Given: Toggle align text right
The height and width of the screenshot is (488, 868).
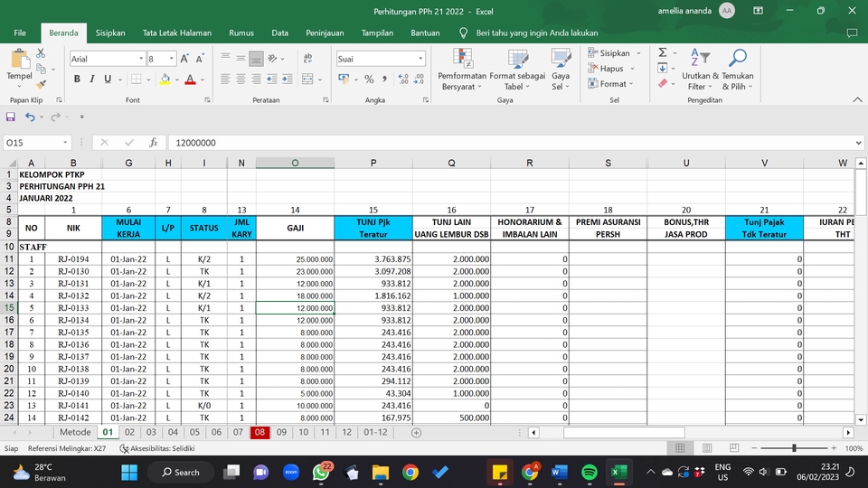Looking at the screenshot, I should pyautogui.click(x=256, y=80).
